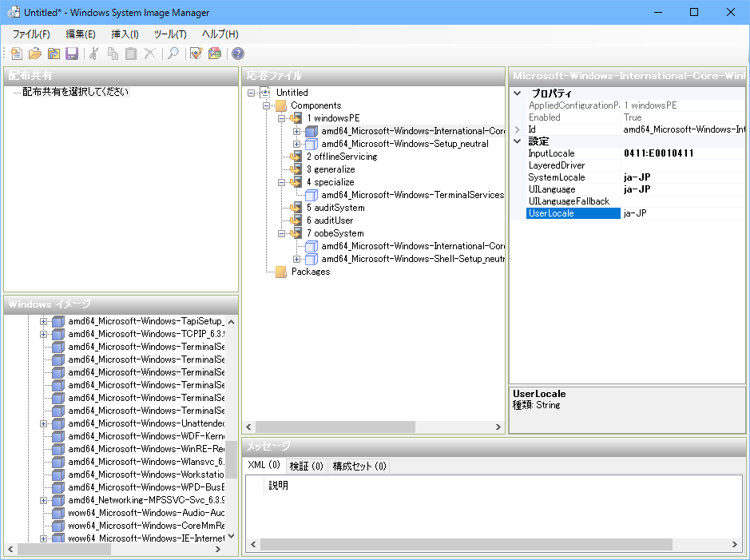The width and height of the screenshot is (750, 560).
Task: Click the Delete X toolbar icon
Action: 149,54
